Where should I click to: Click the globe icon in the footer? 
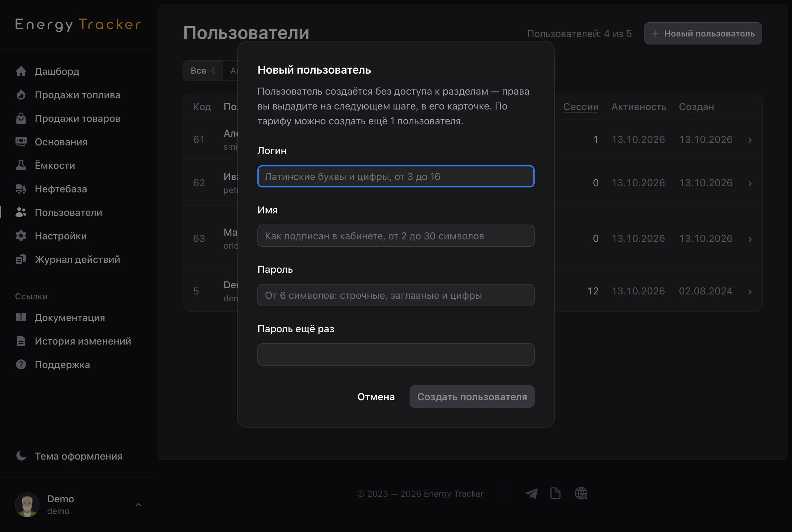[581, 493]
